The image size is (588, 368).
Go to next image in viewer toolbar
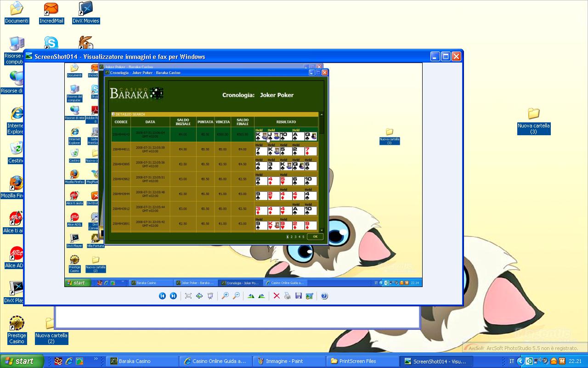[x=173, y=296]
